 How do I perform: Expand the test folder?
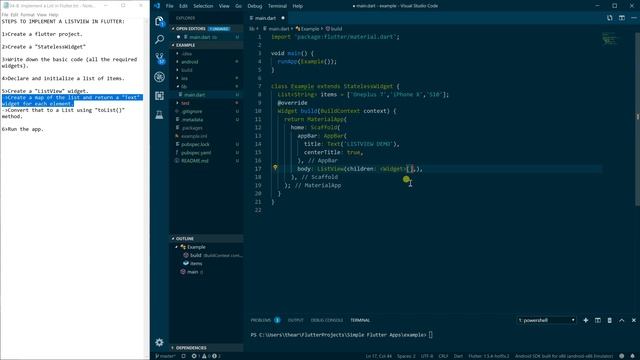(x=185, y=103)
